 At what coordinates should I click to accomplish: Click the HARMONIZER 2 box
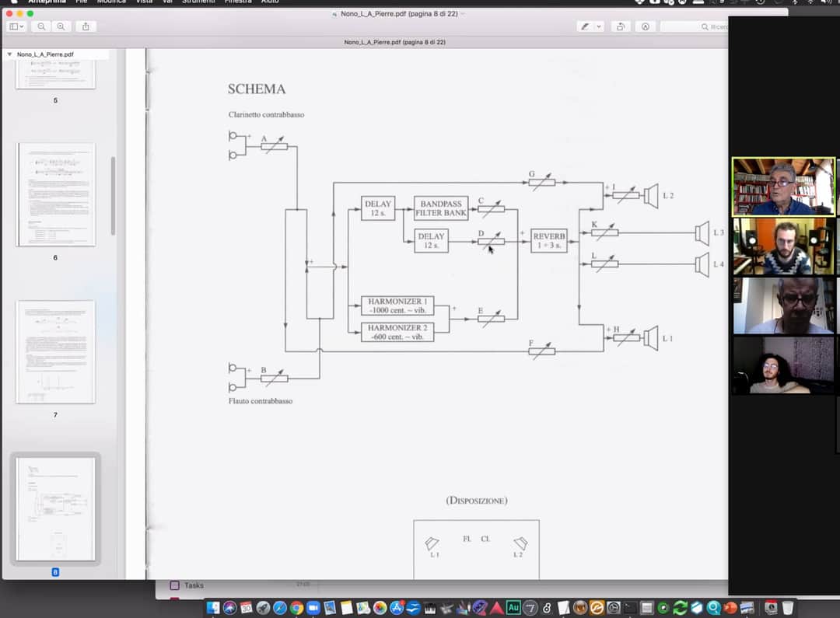(x=397, y=332)
